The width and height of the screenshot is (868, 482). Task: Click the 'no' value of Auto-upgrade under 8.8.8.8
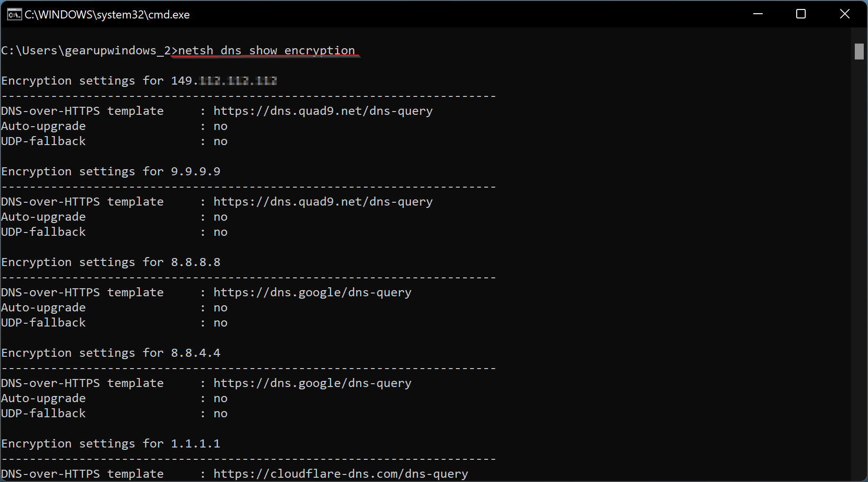(221, 308)
